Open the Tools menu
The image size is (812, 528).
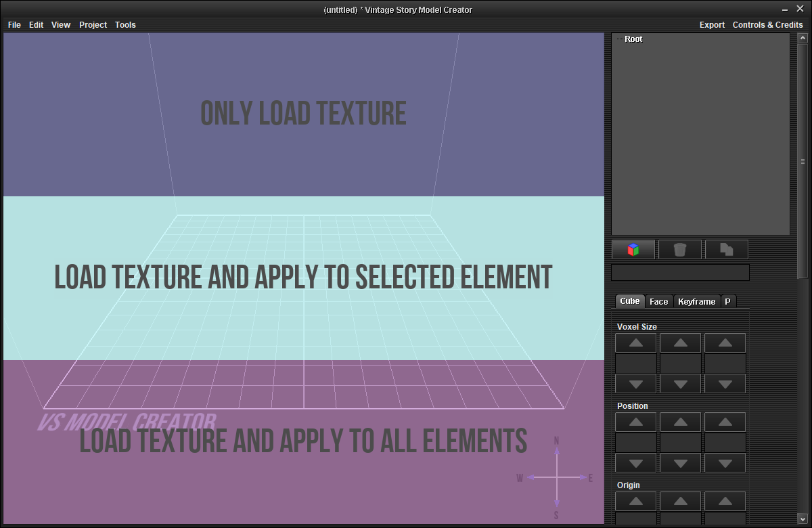125,25
